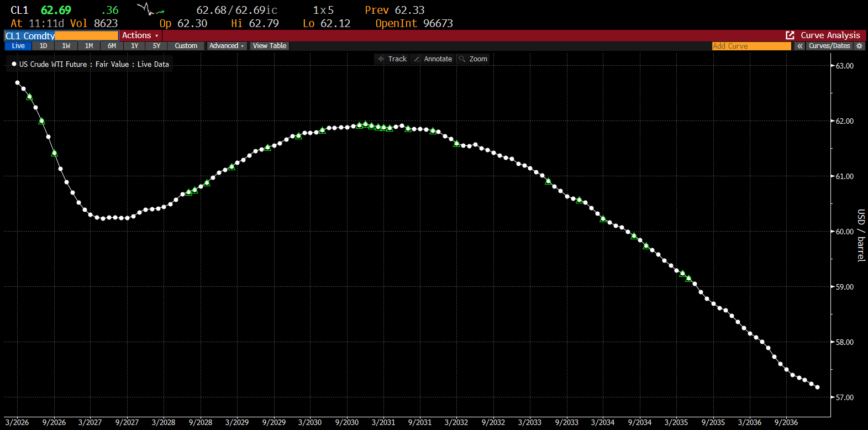Click into the Add Curve field
This screenshot has height=430, width=868.
click(x=751, y=46)
